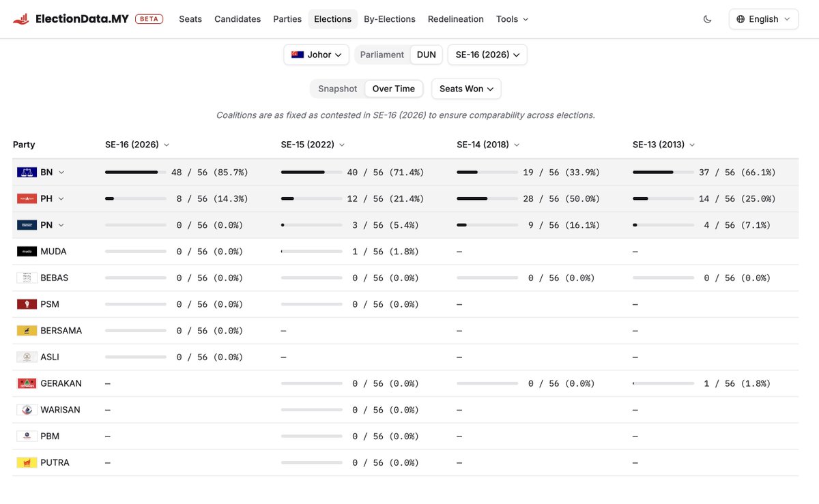Expand the PN coalition row
This screenshot has width=819, height=504.
point(61,225)
